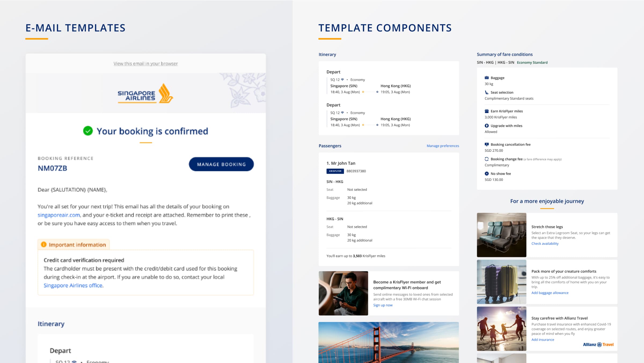
Task: Click the green booking confirmed checkmark icon
Action: (x=87, y=130)
